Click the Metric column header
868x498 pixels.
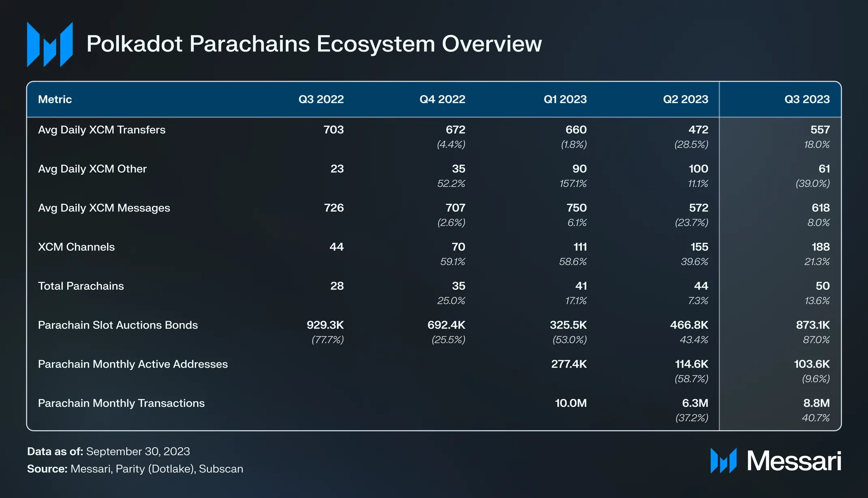55,99
